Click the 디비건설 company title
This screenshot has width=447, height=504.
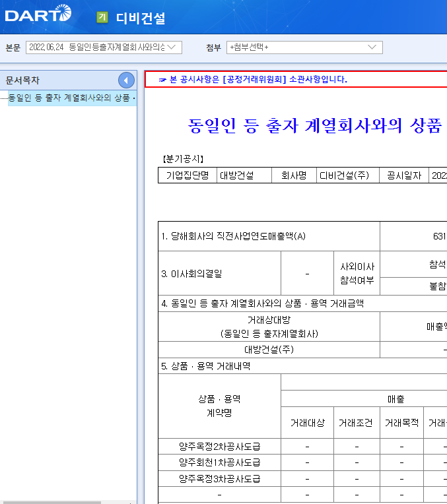141,18
